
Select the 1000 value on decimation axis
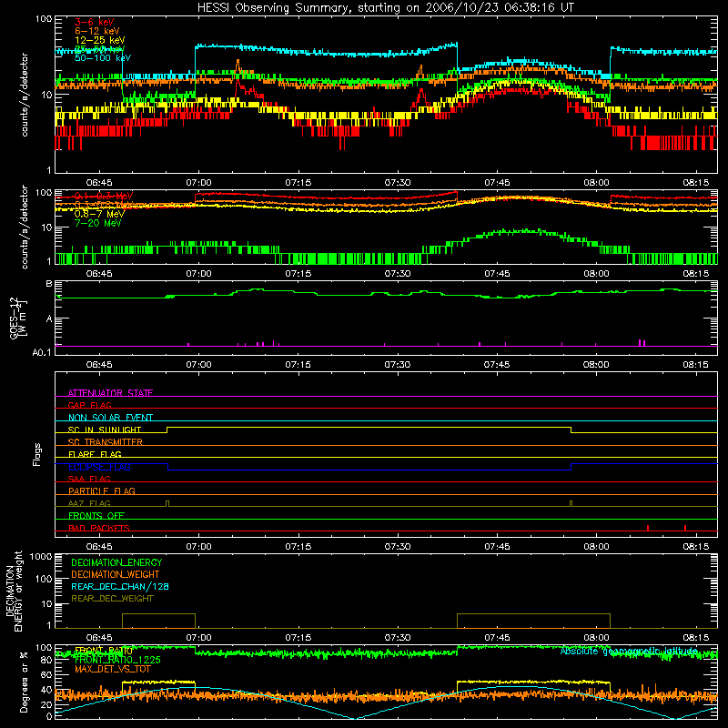click(41, 556)
